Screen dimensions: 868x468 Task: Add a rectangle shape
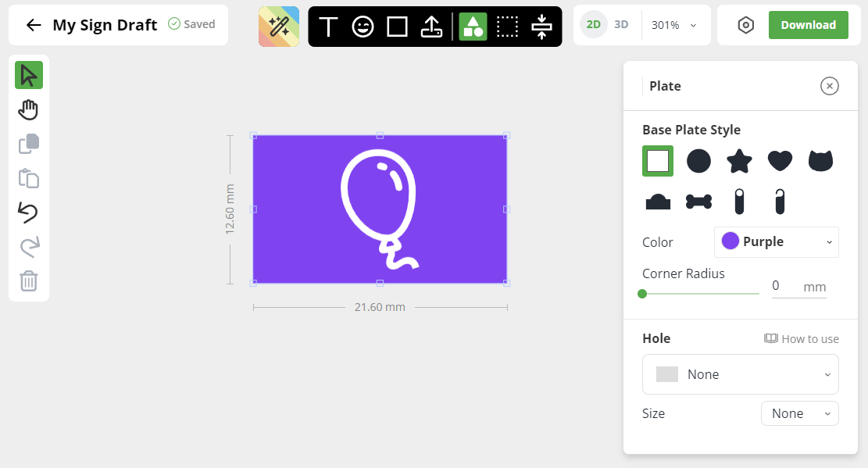(397, 27)
